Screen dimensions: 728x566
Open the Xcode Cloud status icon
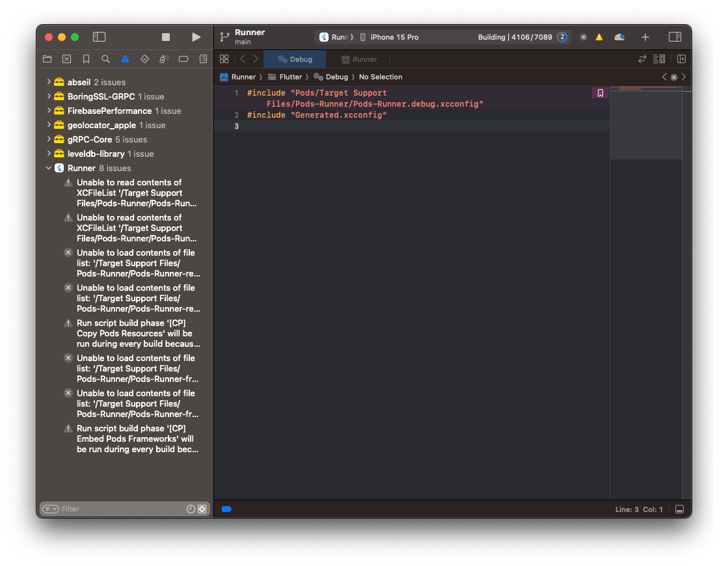coord(619,37)
